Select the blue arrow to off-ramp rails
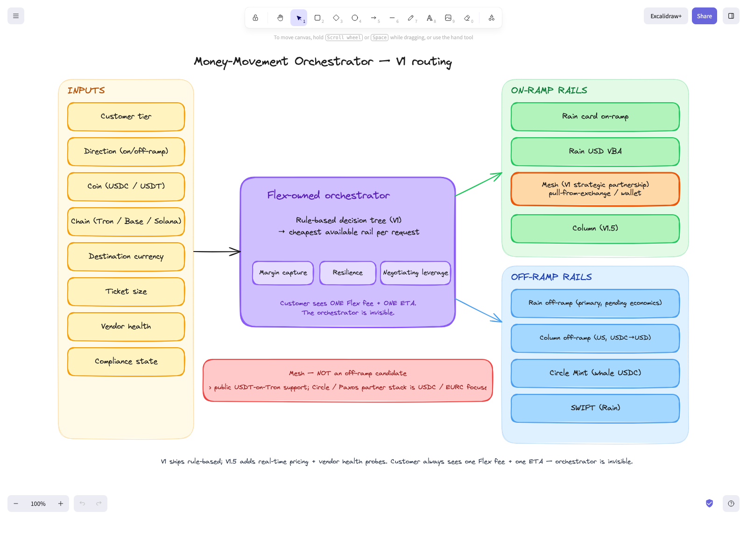This screenshot has width=747, height=560. click(479, 310)
